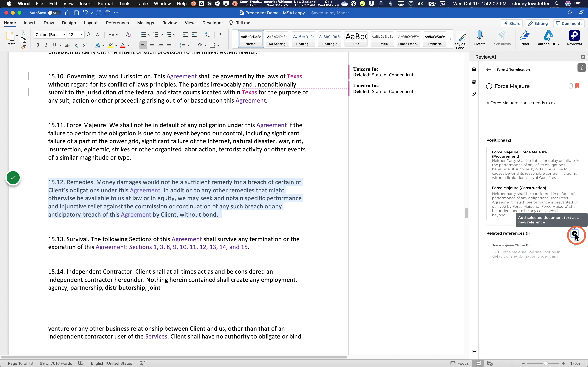This screenshot has width=588, height=367.
Task: Switch to the References ribbon tab
Action: [117, 23]
